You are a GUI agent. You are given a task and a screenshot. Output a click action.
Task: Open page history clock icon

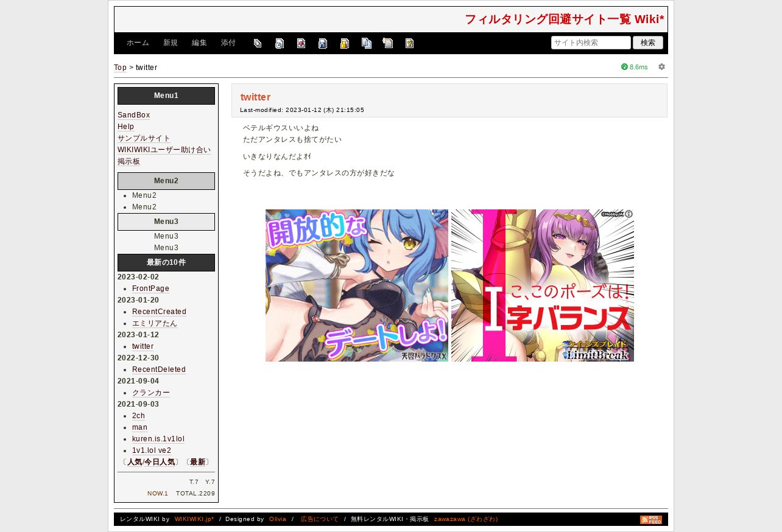tap(280, 43)
